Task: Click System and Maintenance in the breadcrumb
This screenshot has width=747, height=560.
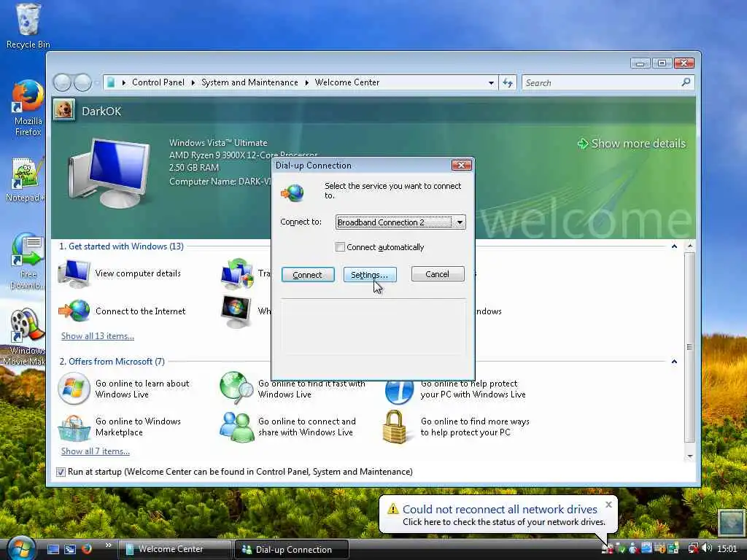Action: click(249, 82)
